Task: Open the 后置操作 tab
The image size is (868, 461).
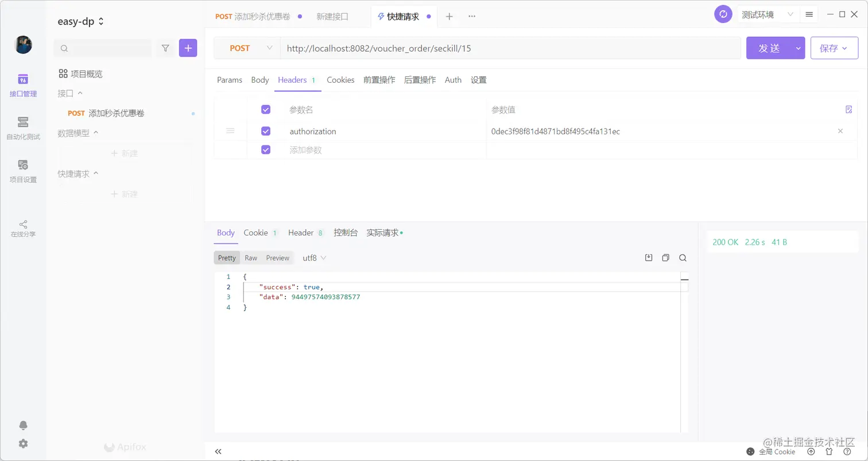Action: tap(420, 80)
